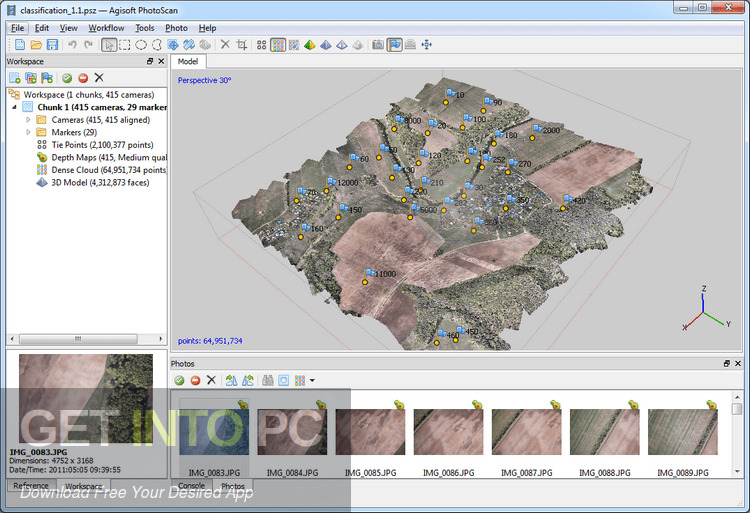This screenshot has height=513, width=750.
Task: Open the Photo menu
Action: click(176, 28)
